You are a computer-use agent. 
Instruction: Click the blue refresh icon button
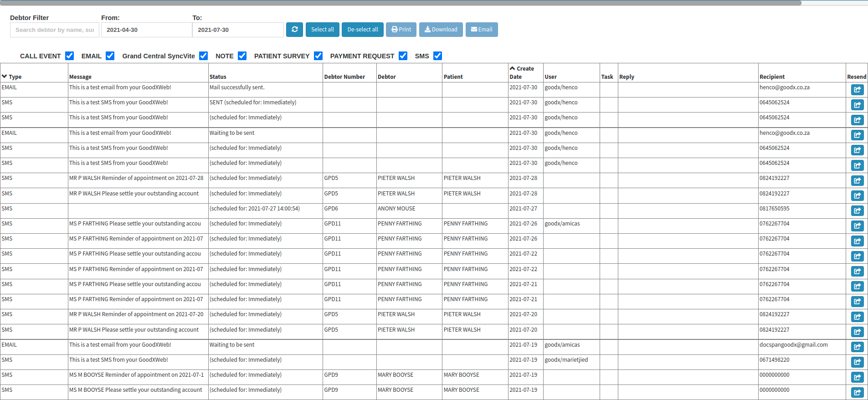tap(294, 30)
